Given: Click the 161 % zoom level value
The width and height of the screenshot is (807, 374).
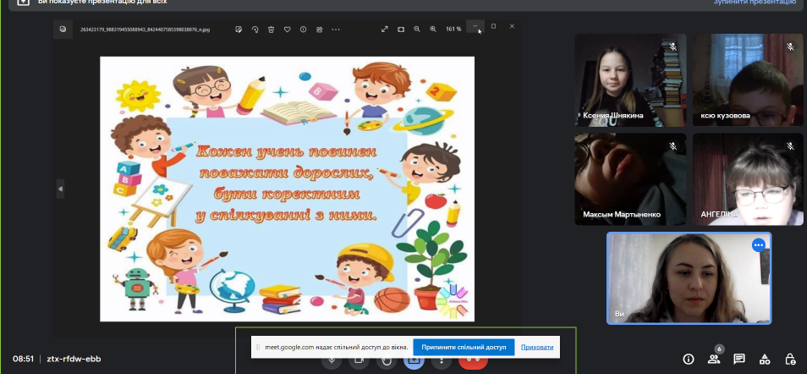Looking at the screenshot, I should (453, 29).
